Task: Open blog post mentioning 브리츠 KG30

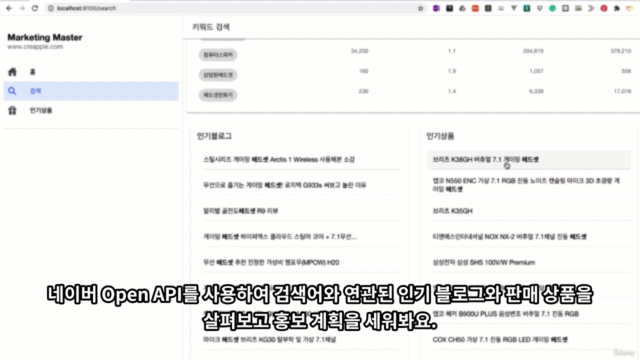Action: [269, 340]
